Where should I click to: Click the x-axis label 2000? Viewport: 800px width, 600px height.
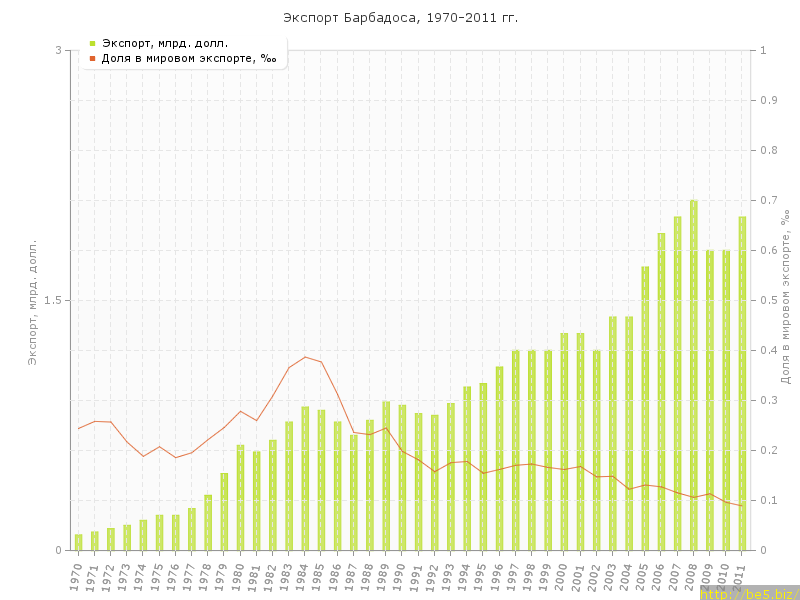pos(564,575)
